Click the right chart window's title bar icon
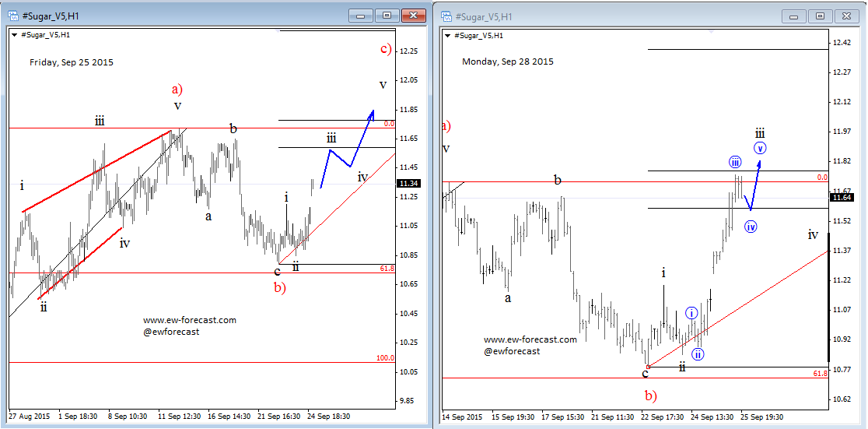The height and width of the screenshot is (429, 868). click(446, 16)
